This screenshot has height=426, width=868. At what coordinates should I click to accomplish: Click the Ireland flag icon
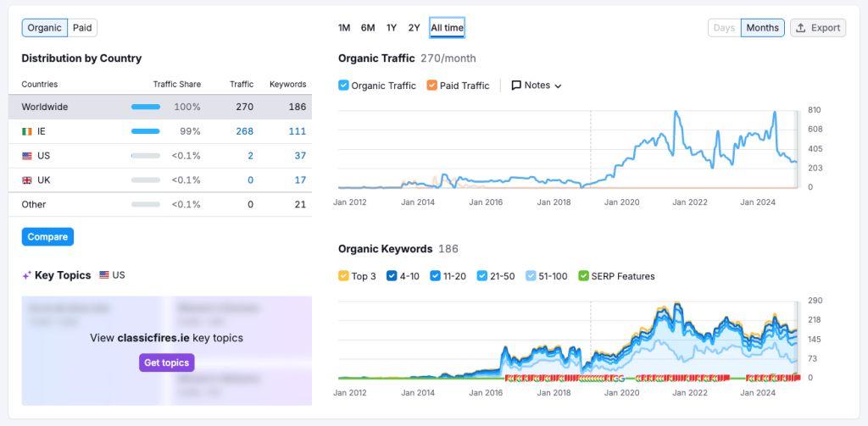click(x=27, y=131)
